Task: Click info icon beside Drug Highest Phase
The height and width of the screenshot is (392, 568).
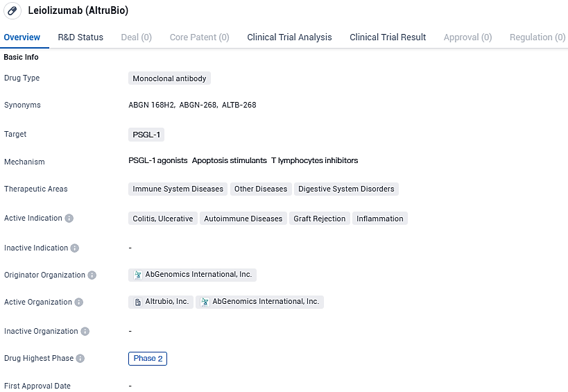Action: (80, 359)
